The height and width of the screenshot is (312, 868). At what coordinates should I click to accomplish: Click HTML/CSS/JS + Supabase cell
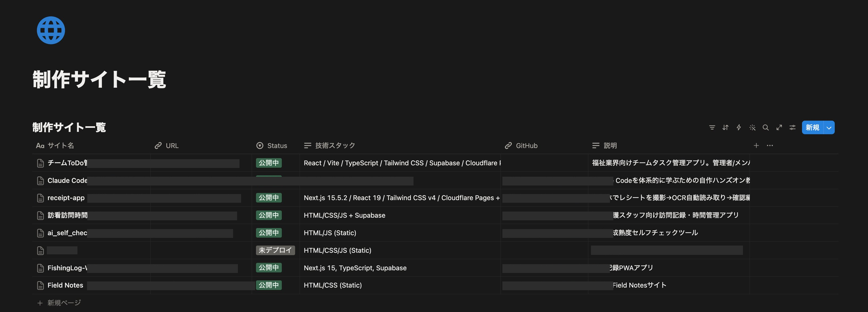click(x=400, y=216)
